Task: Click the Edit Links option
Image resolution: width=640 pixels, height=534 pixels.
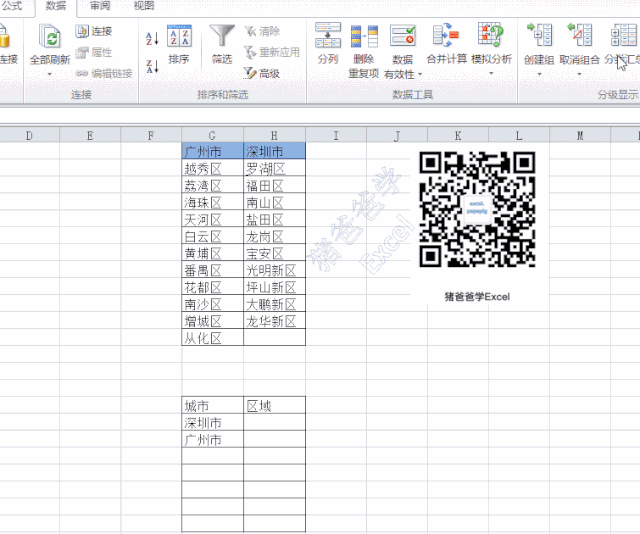Action: [104, 73]
